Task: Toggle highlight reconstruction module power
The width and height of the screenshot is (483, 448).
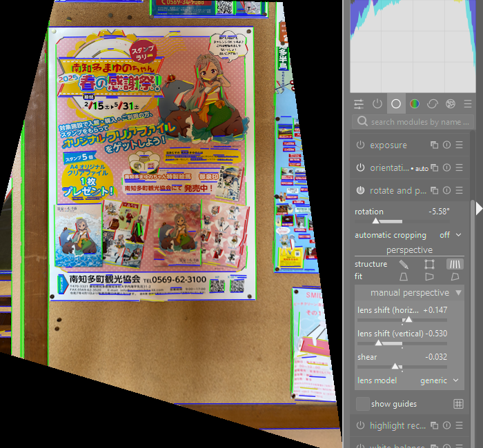Action: pos(360,425)
